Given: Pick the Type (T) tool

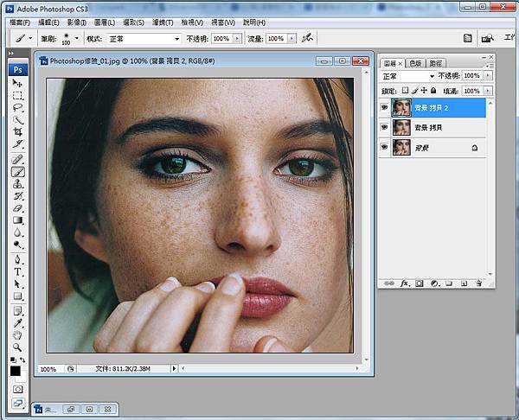Looking at the screenshot, I should click(x=17, y=271).
